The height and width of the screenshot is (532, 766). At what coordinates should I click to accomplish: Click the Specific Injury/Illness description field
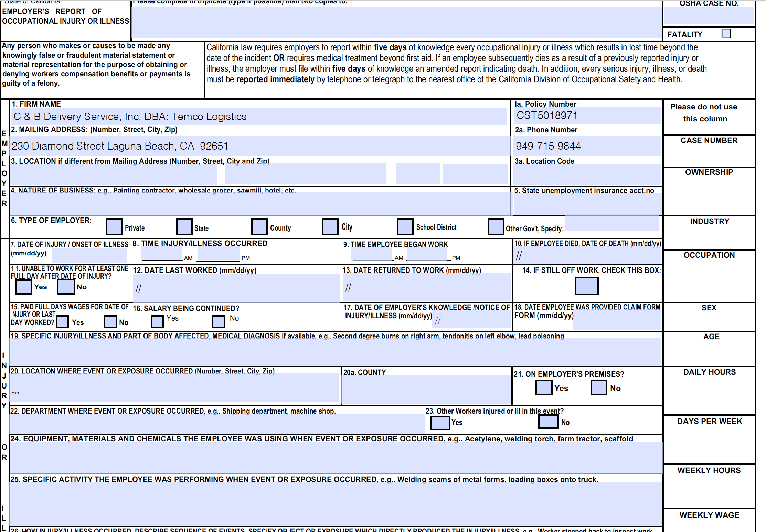point(336,352)
